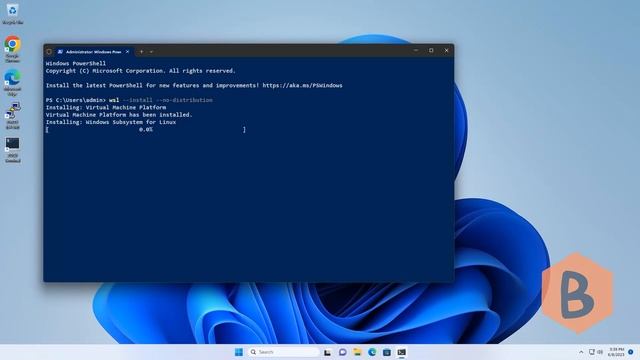Open the terminal profile dropdown arrow
Viewport: 640px width, 360px height.
151,52
